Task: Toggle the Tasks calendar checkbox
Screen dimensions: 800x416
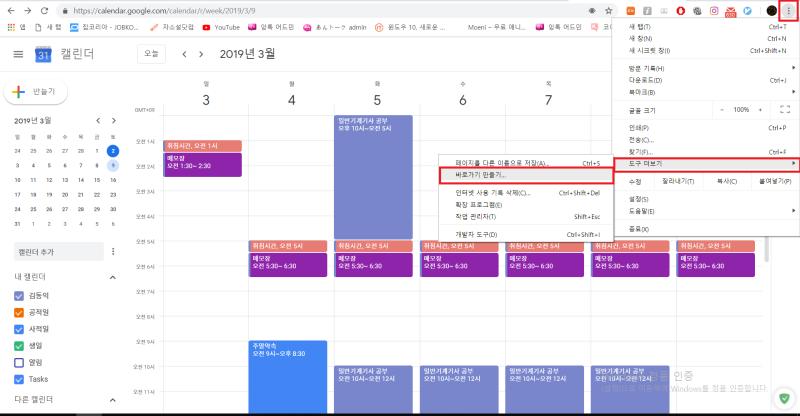Action: tap(19, 379)
